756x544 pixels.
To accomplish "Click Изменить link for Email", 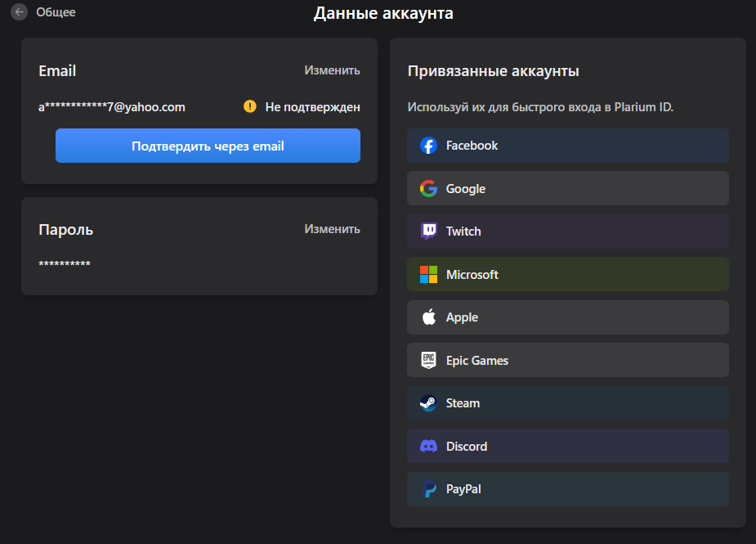I will (332, 70).
